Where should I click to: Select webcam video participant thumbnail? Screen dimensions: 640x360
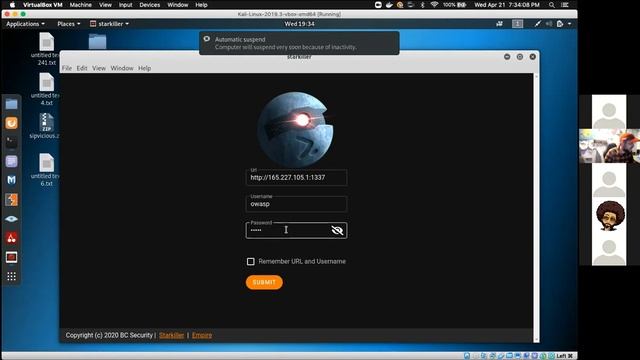(x=610, y=146)
